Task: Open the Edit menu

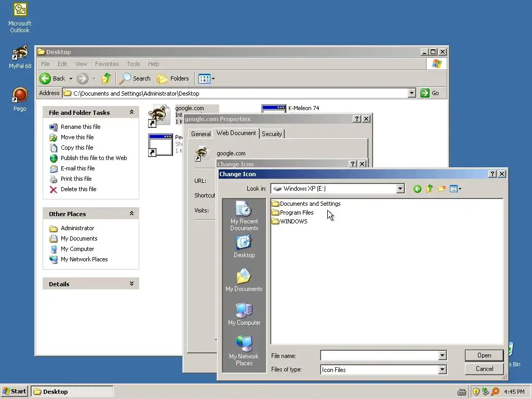Action: tap(62, 64)
